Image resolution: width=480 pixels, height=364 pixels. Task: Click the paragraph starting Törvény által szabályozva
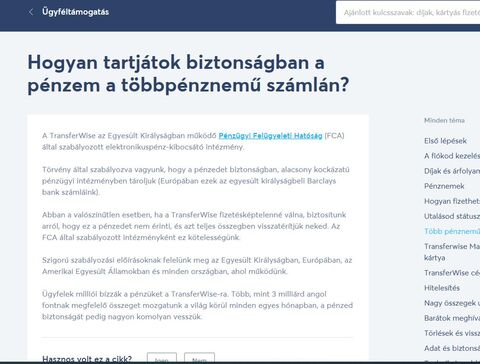[x=196, y=181]
